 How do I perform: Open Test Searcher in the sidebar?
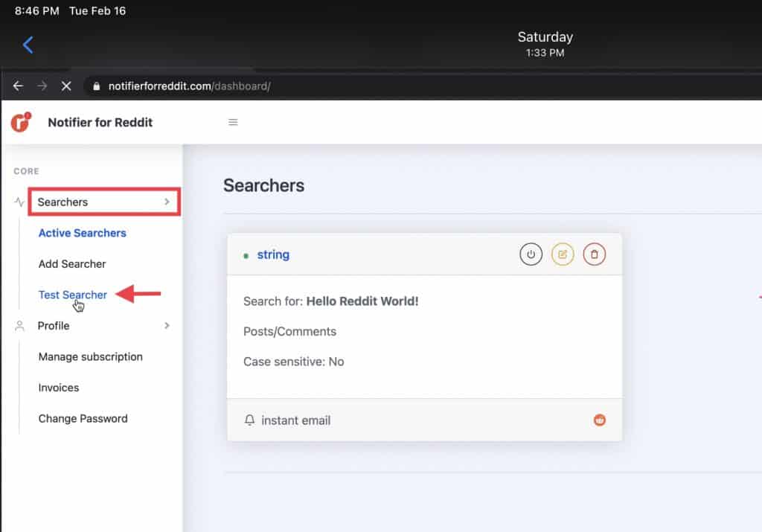click(72, 295)
